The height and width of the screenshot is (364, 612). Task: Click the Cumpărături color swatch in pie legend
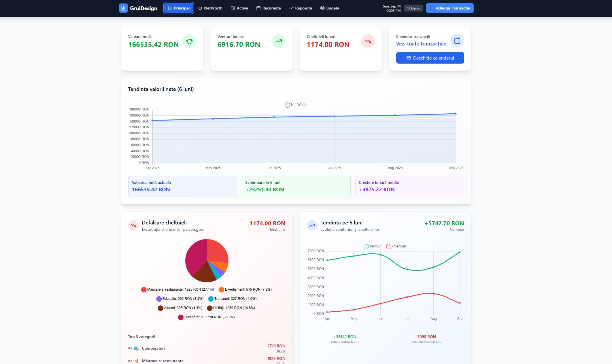181,317
